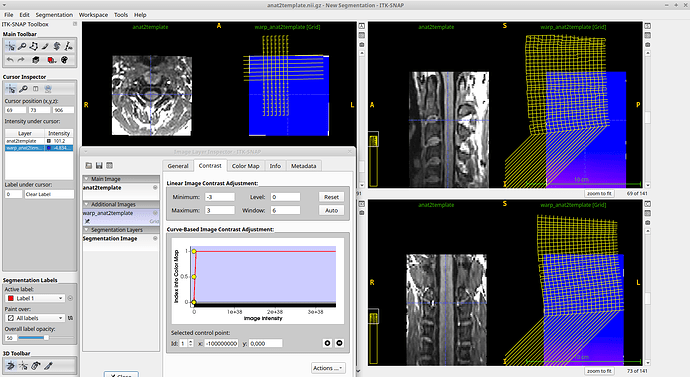
Task: Open the warp_anat2template layer context menu
Action: pyautogui.click(x=155, y=213)
